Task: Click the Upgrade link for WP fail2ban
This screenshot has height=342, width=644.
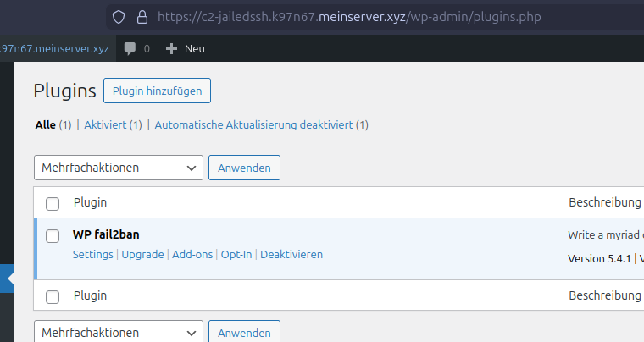Action: 142,254
